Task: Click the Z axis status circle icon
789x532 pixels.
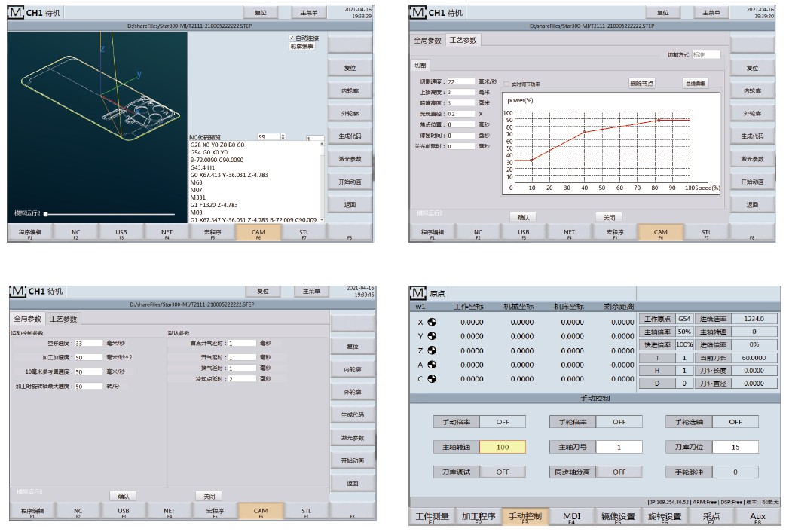Action: pos(433,350)
